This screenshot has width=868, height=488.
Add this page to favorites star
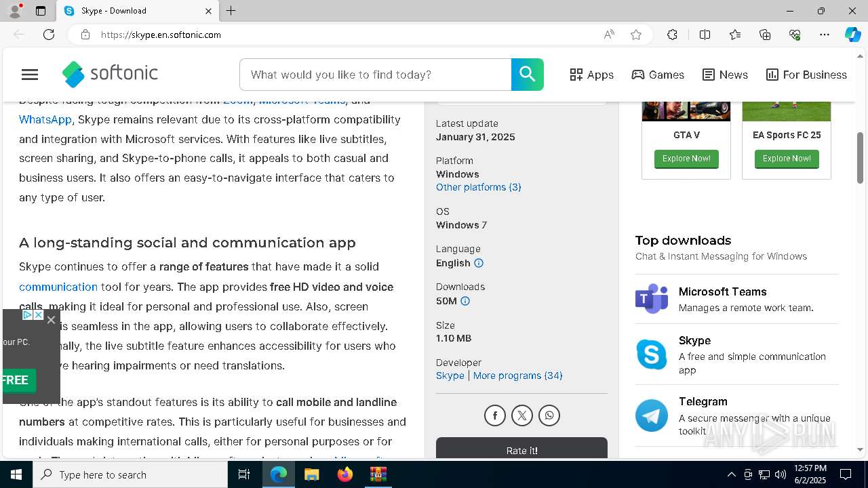coord(636,35)
